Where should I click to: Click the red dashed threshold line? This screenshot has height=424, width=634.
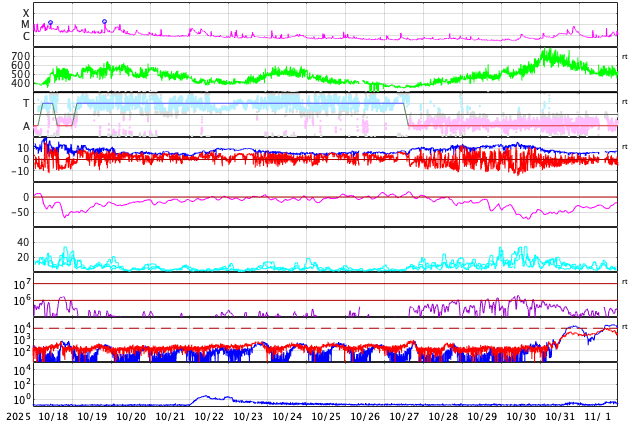[x=300, y=328]
